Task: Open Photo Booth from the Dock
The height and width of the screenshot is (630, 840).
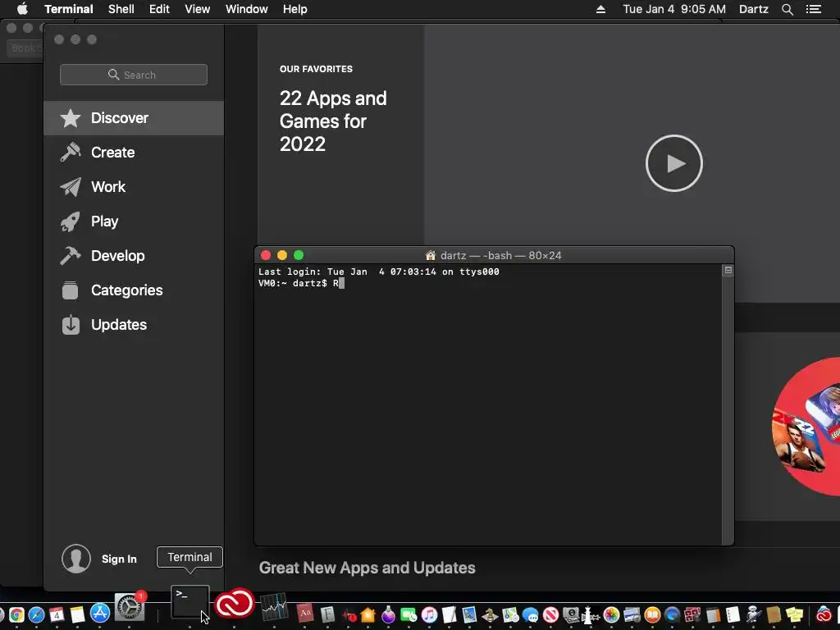Action: [692, 615]
